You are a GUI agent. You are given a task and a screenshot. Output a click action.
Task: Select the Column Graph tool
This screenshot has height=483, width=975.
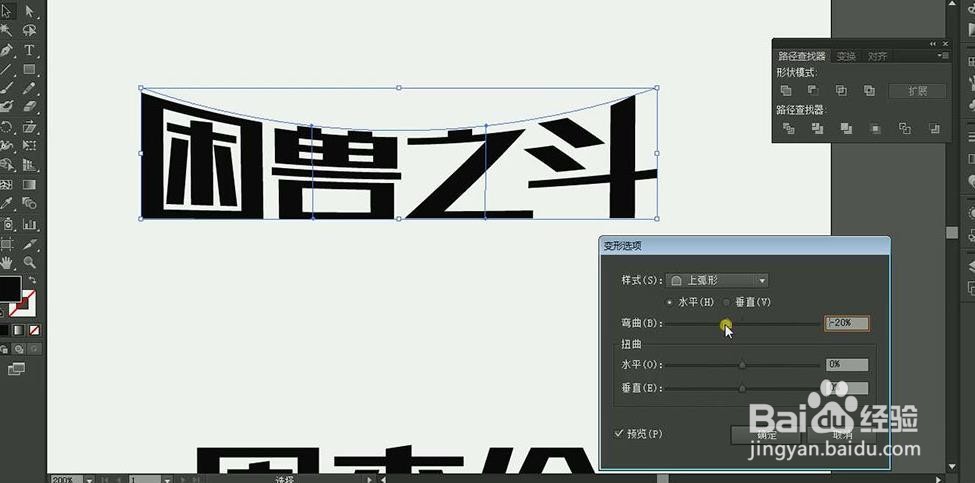29,223
